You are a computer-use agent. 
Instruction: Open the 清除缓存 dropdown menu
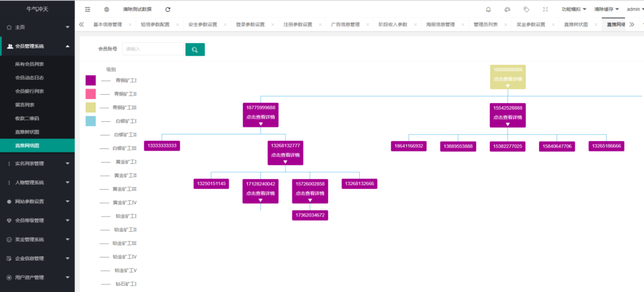tap(606, 9)
